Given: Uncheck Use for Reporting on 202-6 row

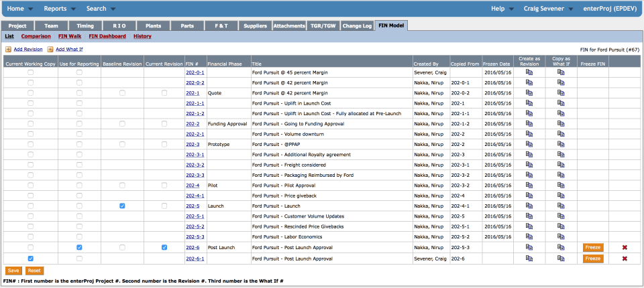Looking at the screenshot, I should coord(79,247).
